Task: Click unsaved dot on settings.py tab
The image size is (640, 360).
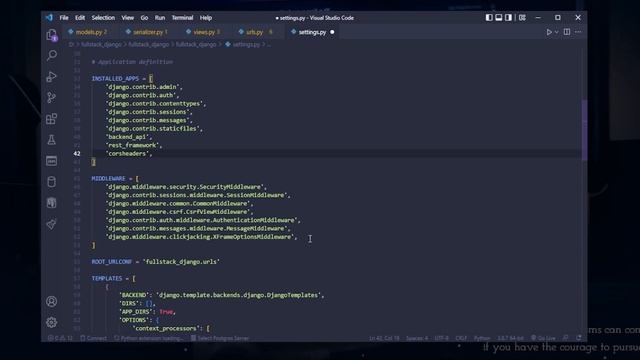Action: tap(332, 32)
